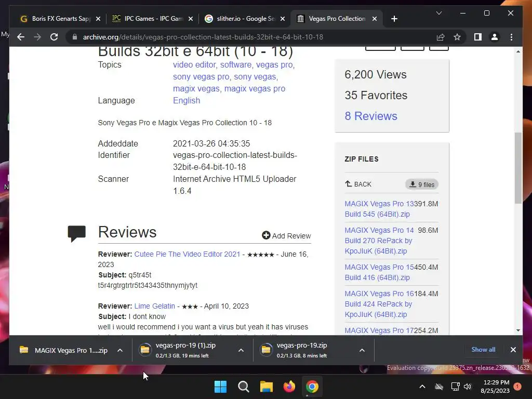532x399 pixels.
Task: Show all downloads
Action: coord(483,350)
